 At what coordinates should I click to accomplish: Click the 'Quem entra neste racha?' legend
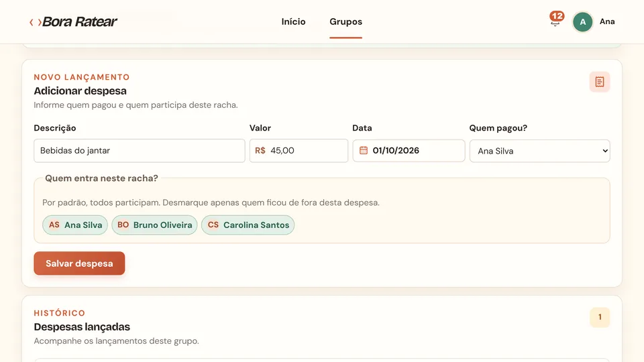click(101, 178)
